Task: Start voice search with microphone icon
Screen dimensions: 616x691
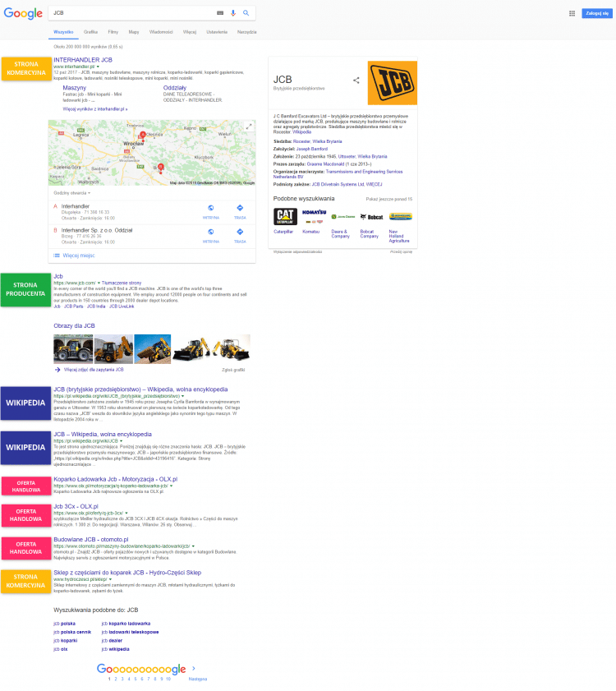Action: 233,13
